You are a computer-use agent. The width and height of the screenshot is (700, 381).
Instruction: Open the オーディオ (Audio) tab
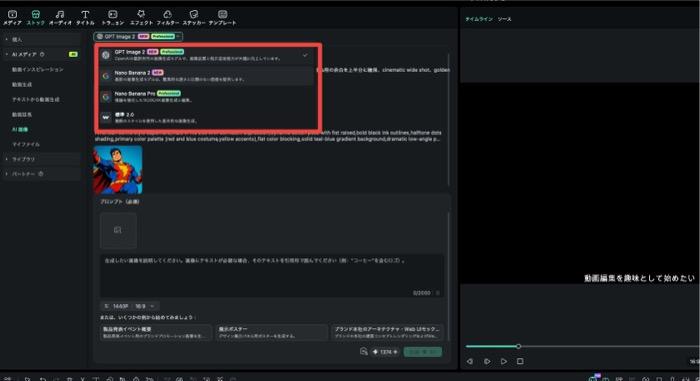tap(60, 17)
